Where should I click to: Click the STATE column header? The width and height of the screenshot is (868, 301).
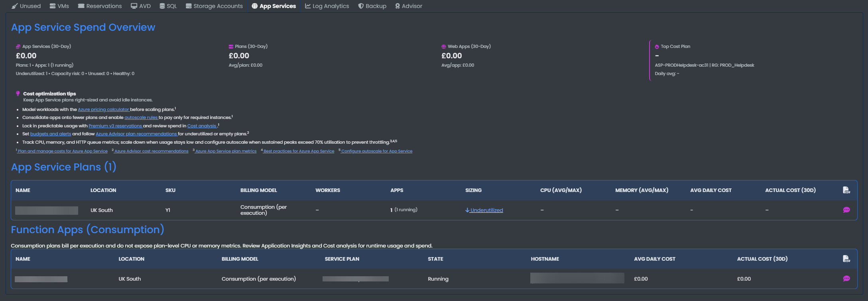tap(435, 259)
